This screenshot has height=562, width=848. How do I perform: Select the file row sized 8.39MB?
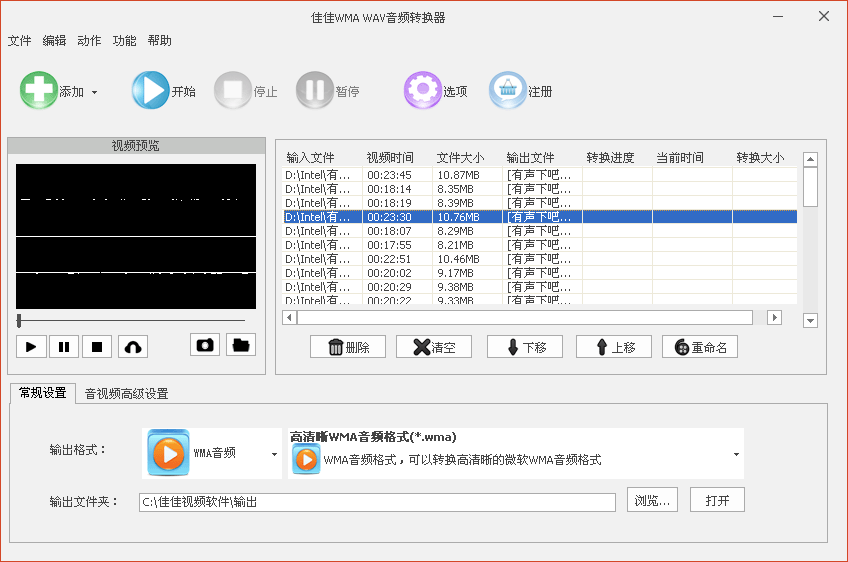540,203
